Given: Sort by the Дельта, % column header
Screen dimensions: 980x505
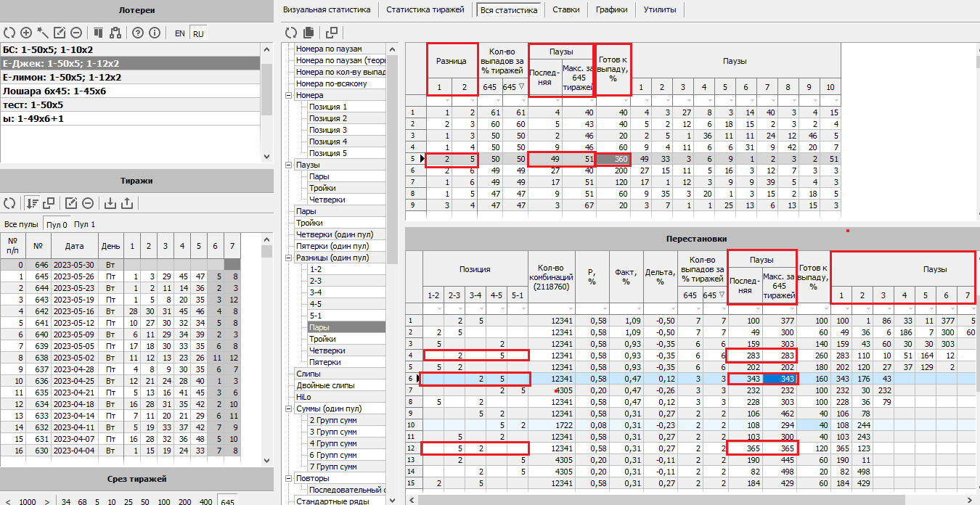Looking at the screenshot, I should [660, 277].
